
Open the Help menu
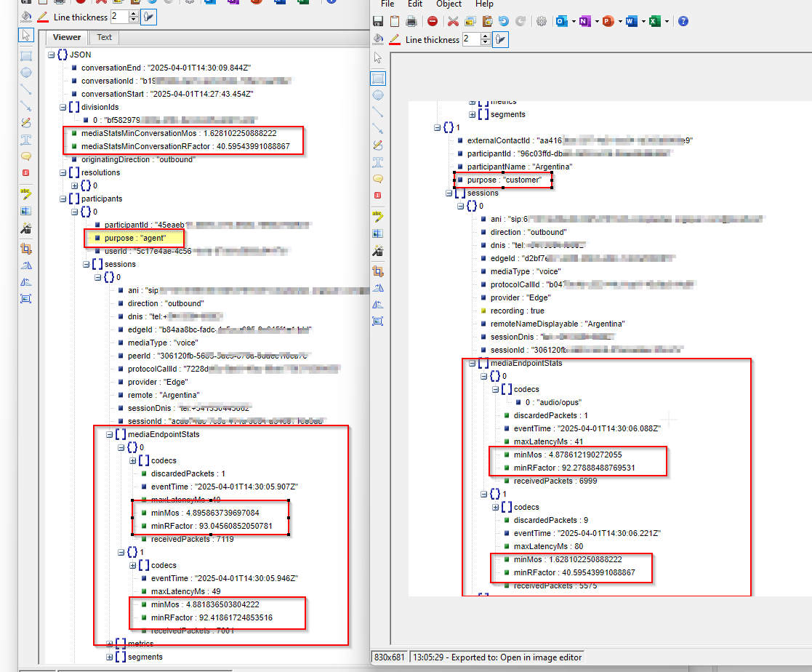coord(484,4)
